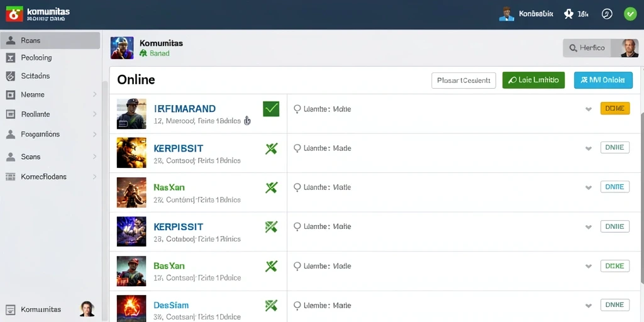644x322 pixels.
Task: Open the clock icon in the header
Action: tap(607, 14)
